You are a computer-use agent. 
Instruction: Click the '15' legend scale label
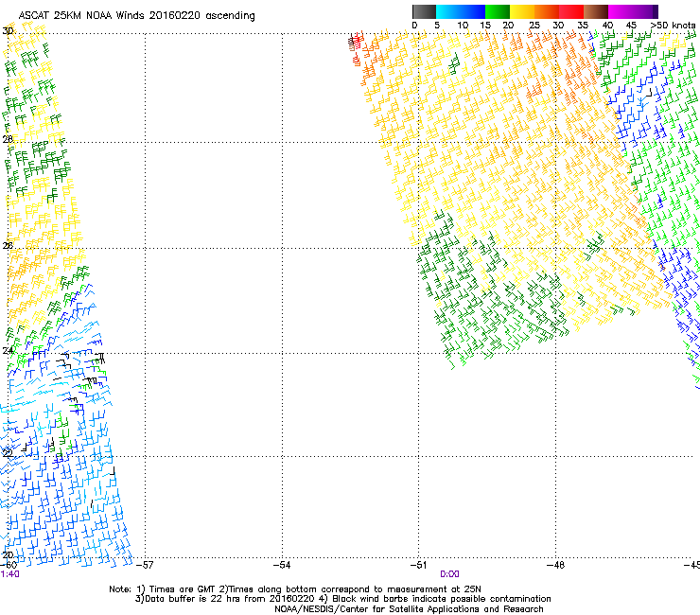coord(485,26)
